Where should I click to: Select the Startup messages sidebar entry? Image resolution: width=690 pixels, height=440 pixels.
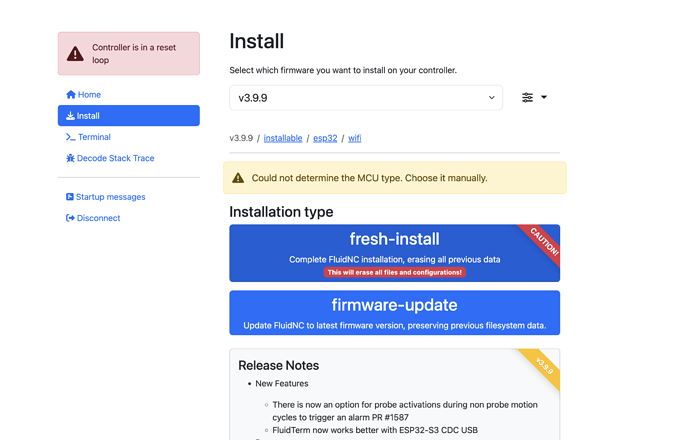point(110,197)
